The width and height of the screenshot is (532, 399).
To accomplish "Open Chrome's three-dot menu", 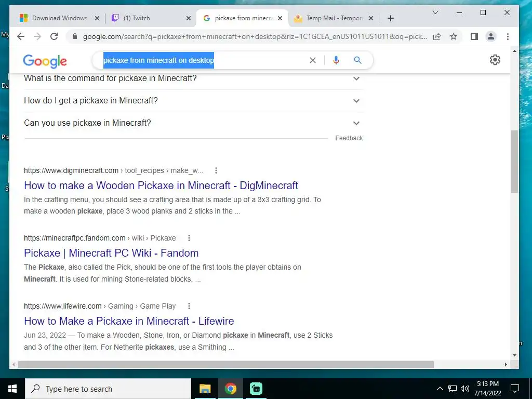I will pos(508,37).
